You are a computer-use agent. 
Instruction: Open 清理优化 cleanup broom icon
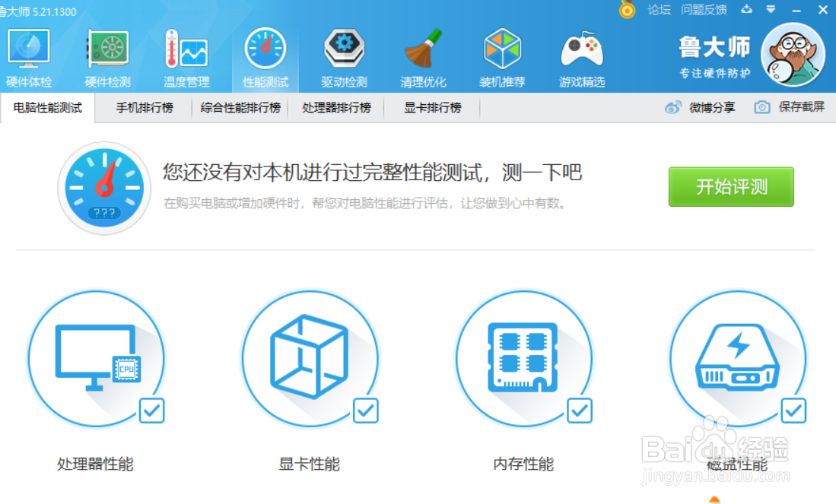click(x=423, y=49)
